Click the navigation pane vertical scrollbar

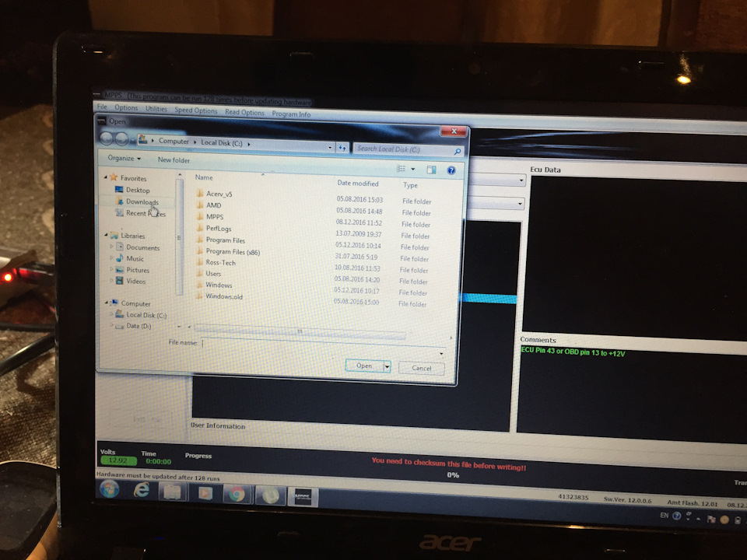(180, 238)
